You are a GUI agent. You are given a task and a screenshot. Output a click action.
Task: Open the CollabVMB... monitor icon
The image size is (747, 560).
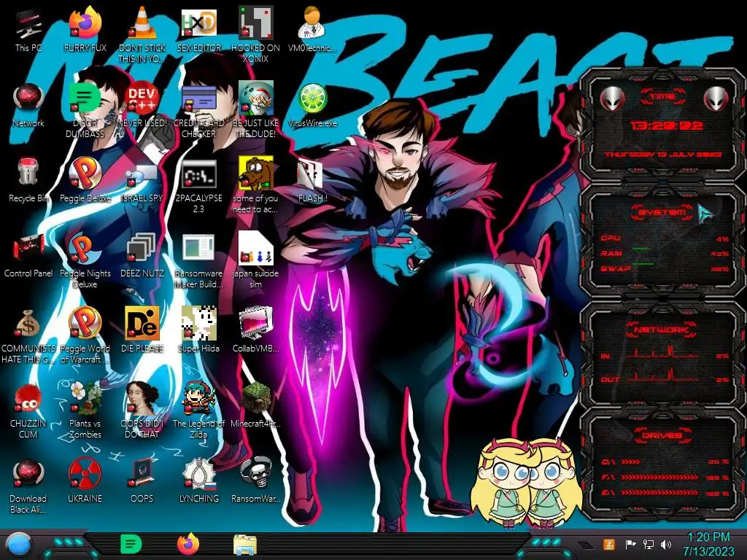[x=255, y=330]
